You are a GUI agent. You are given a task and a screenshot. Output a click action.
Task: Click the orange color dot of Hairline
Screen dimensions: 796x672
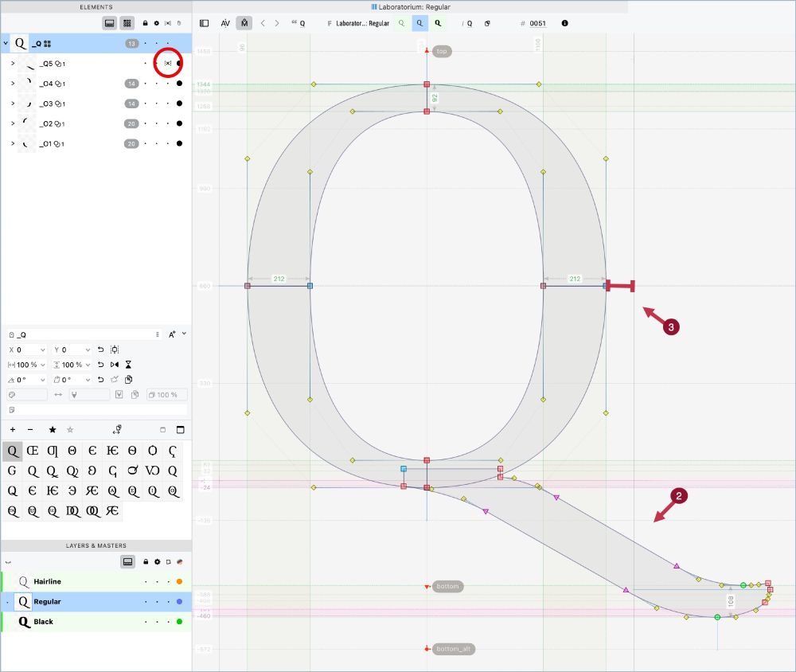[x=179, y=581]
